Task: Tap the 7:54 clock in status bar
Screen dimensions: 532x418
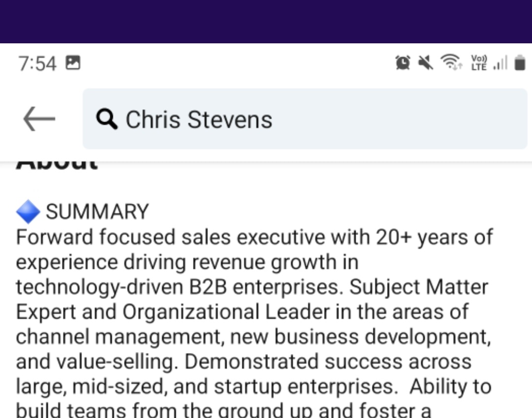Action: click(x=37, y=64)
